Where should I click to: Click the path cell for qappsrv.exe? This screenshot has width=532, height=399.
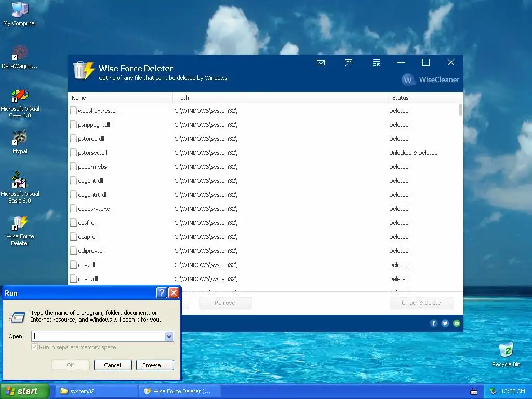coord(206,209)
